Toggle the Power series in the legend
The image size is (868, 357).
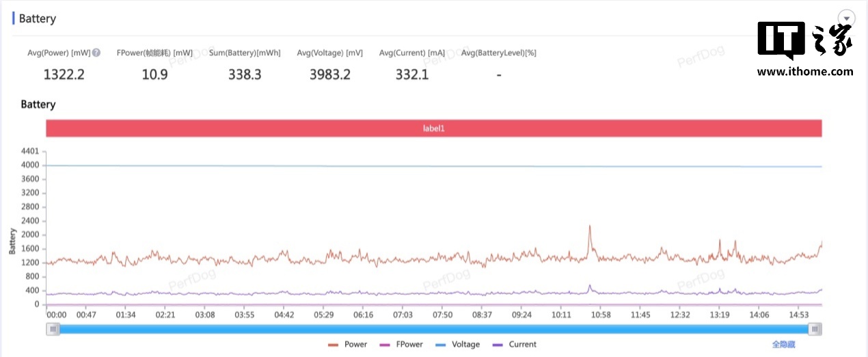(348, 345)
